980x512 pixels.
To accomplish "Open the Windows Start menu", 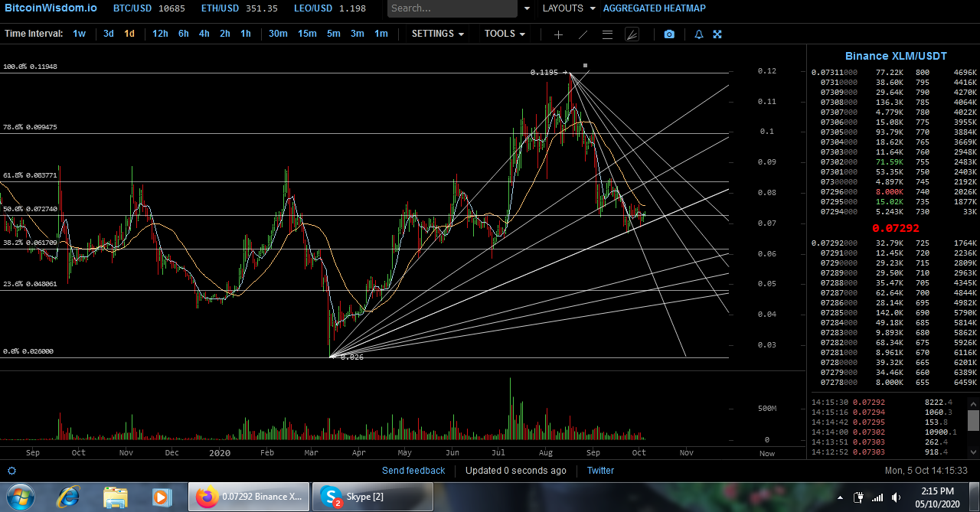I will pos(22,497).
